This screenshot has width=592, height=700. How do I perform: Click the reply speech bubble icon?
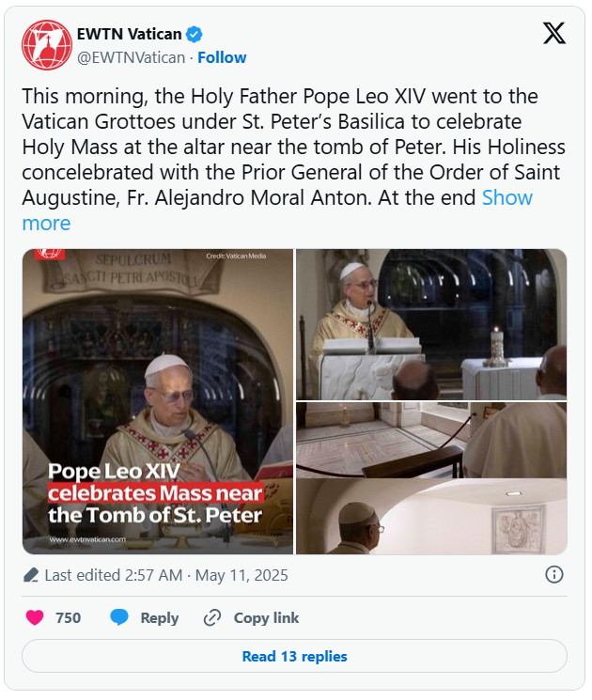coord(119,617)
